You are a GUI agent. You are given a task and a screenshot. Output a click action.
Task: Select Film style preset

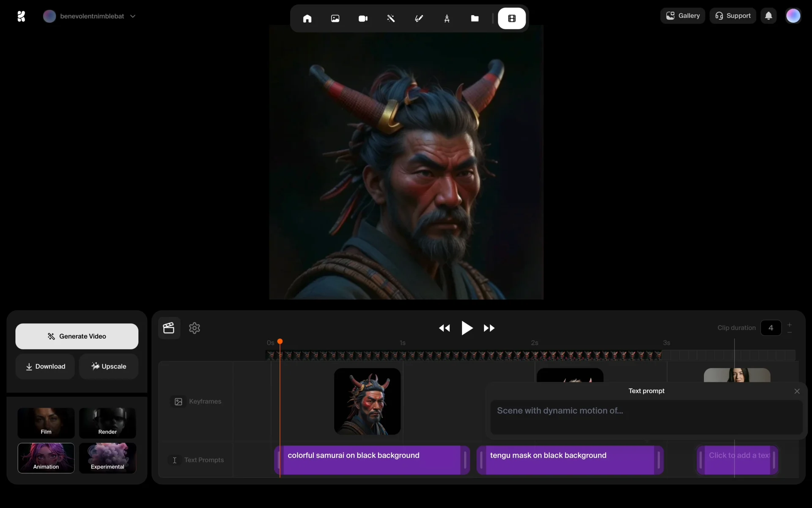(46, 423)
